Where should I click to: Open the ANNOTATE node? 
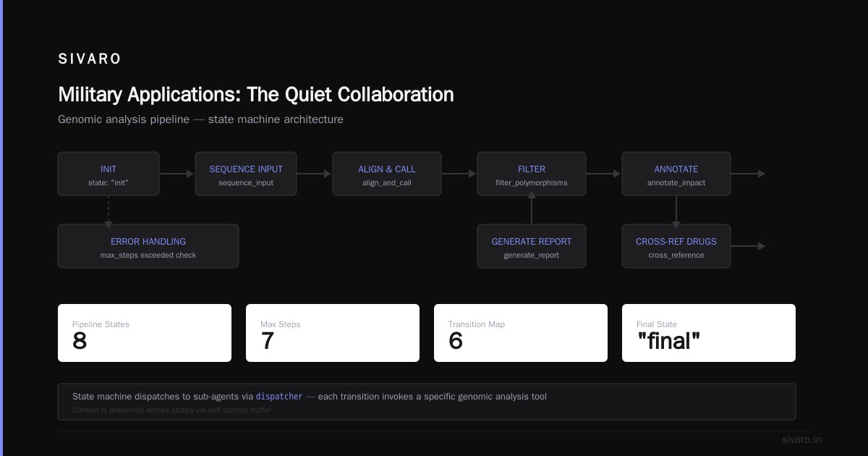pyautogui.click(x=676, y=174)
